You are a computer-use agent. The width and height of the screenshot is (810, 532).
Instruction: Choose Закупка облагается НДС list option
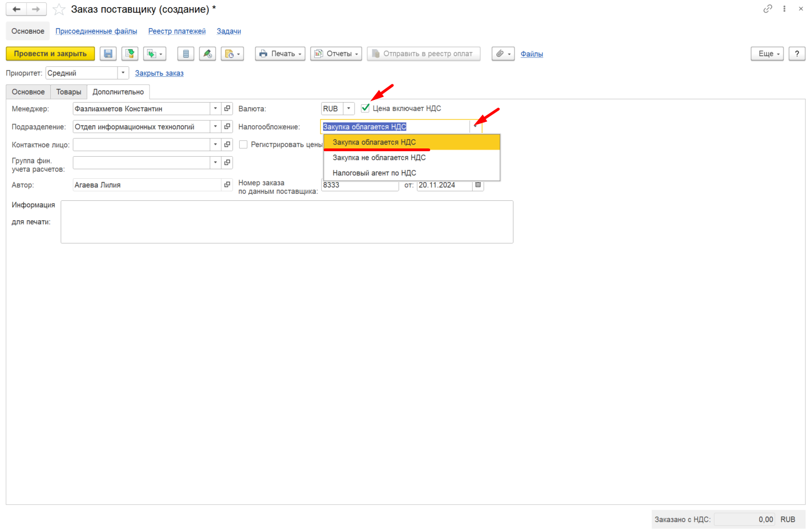pos(412,142)
